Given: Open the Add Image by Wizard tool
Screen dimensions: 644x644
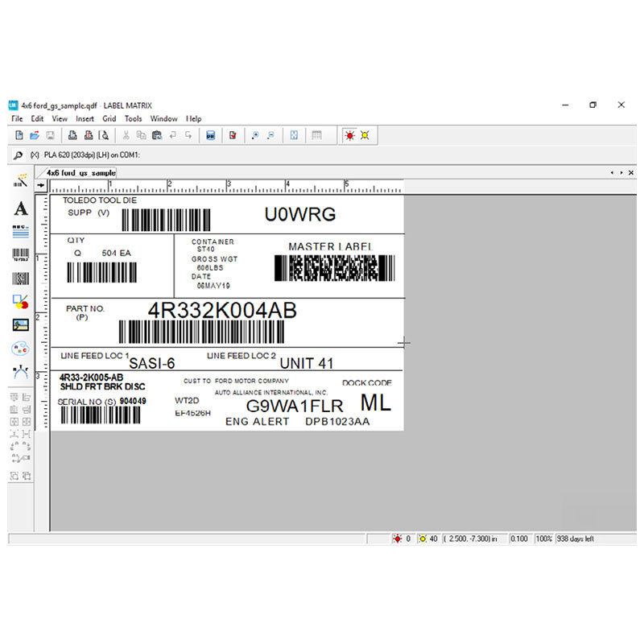Looking at the screenshot, I should click(x=20, y=179).
